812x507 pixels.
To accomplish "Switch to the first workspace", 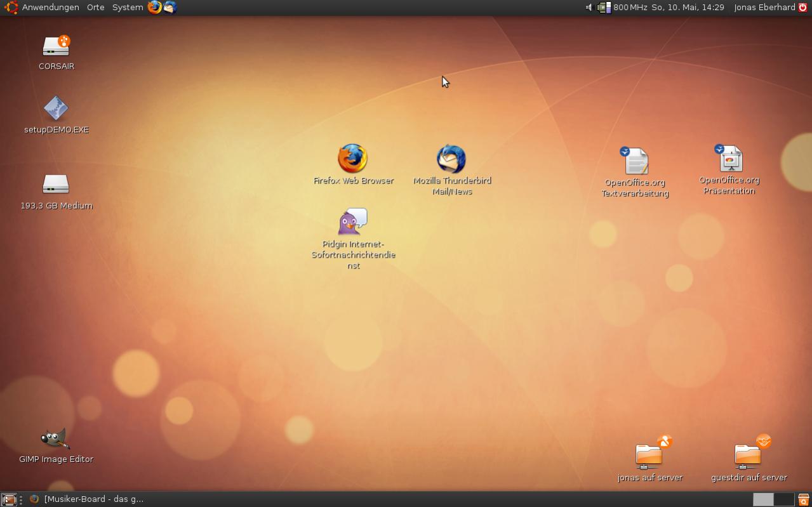I will [x=763, y=499].
